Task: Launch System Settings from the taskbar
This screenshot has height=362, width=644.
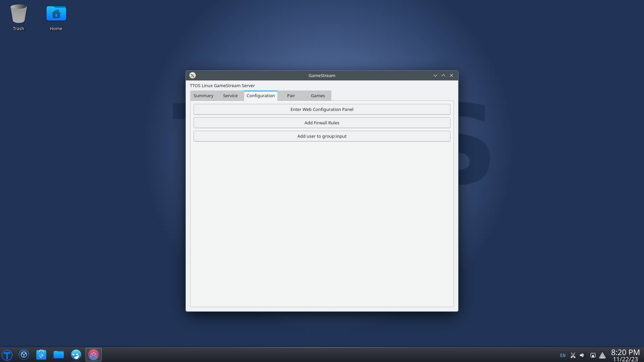Action: (24, 355)
